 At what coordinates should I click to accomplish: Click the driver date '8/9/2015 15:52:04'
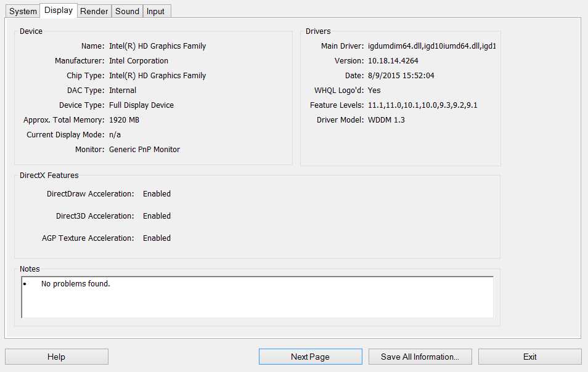click(x=401, y=76)
